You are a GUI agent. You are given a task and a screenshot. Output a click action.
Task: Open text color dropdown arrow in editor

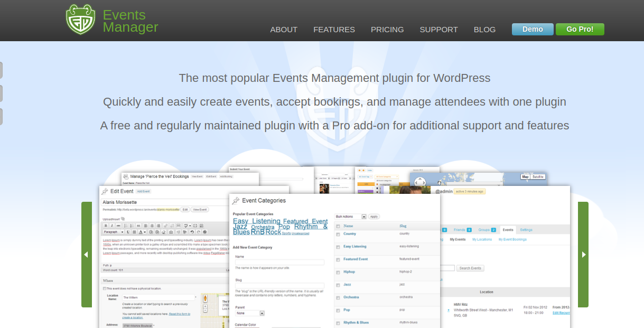coord(145,232)
